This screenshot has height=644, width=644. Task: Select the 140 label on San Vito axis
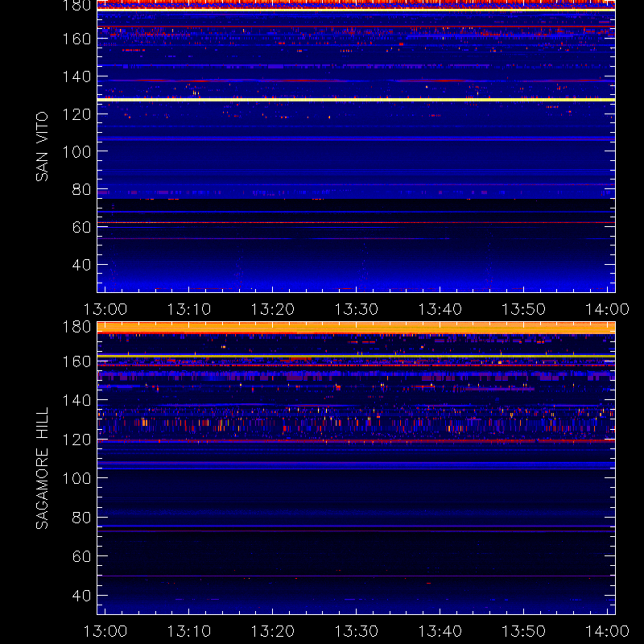[76, 76]
